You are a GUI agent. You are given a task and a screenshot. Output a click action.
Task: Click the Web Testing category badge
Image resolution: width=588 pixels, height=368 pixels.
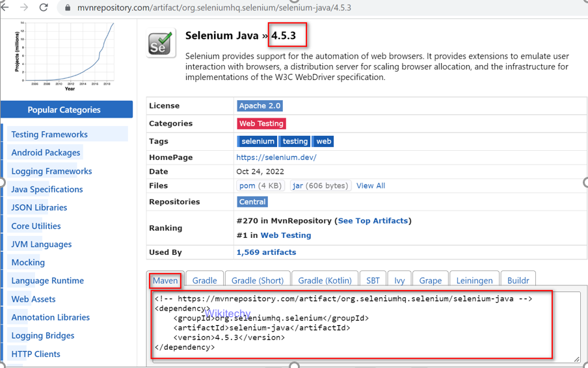click(x=261, y=124)
